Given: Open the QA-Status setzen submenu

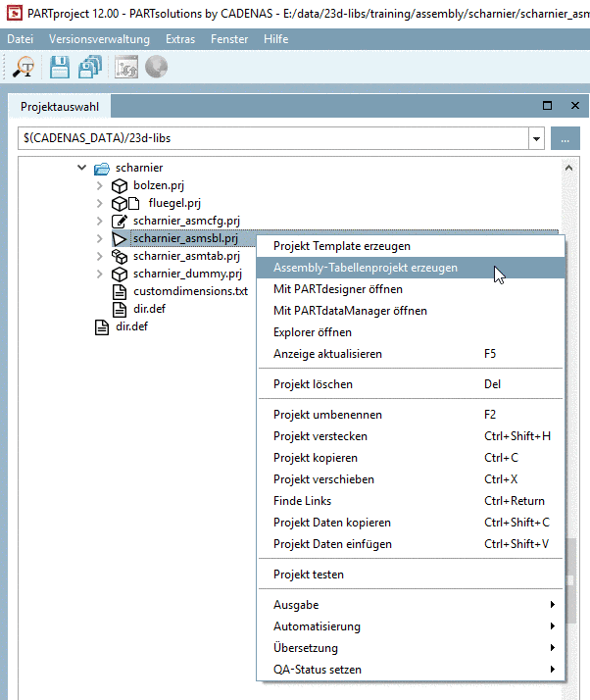Looking at the screenshot, I should [411, 670].
